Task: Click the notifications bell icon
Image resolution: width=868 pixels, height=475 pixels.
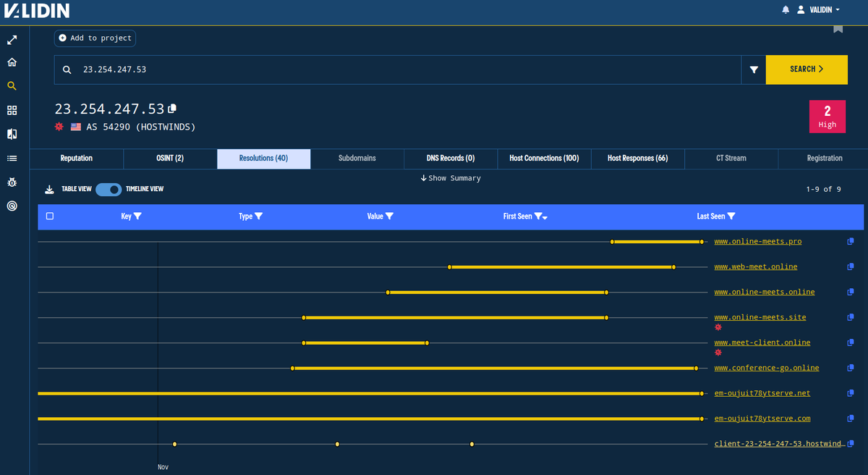Action: 786,10
